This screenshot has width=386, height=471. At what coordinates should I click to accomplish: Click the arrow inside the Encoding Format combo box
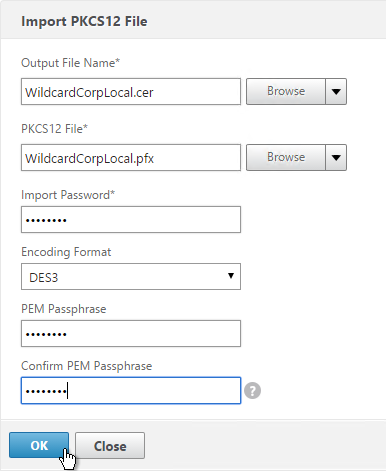230,276
